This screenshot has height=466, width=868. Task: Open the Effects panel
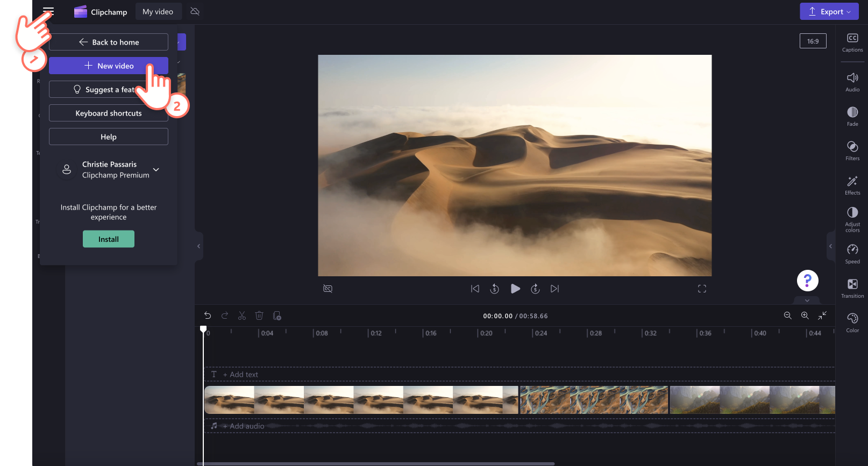pyautogui.click(x=852, y=185)
